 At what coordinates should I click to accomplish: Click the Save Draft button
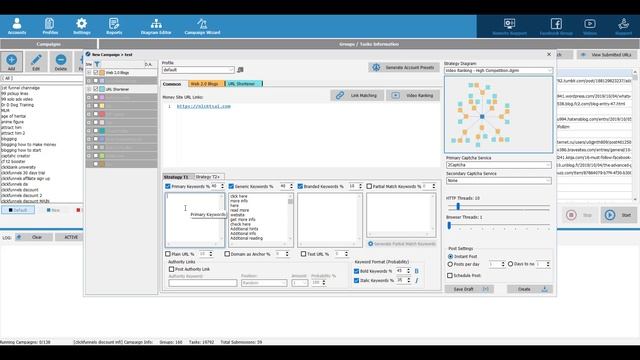(x=469, y=289)
